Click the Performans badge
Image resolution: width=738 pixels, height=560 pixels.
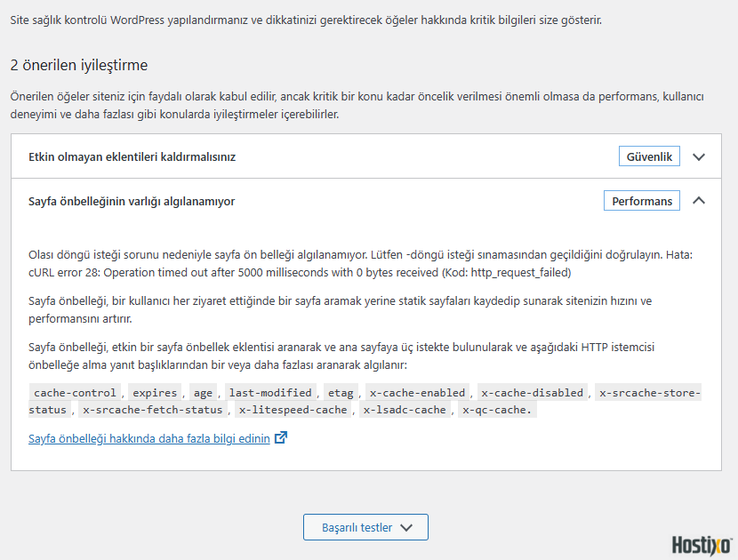(642, 201)
